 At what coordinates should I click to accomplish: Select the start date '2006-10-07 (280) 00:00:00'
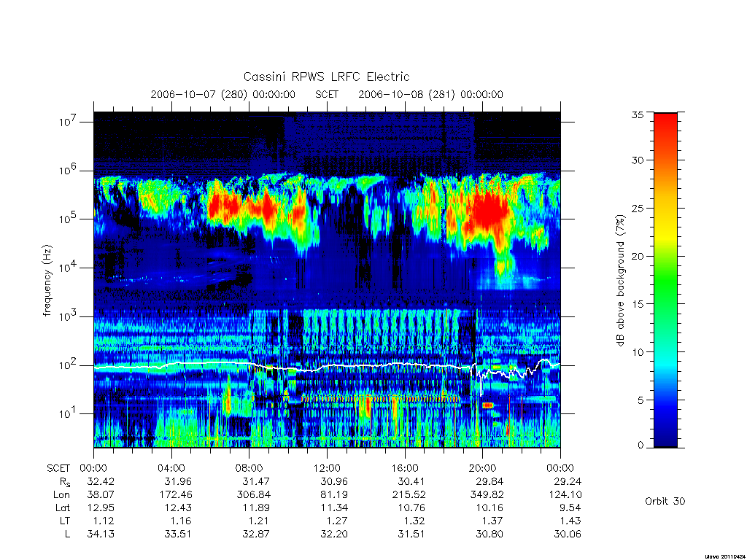click(x=223, y=94)
